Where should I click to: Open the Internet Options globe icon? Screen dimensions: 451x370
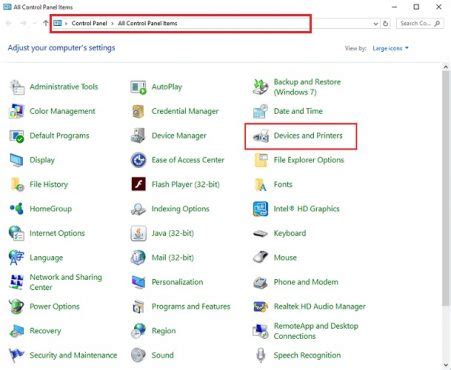coord(17,233)
